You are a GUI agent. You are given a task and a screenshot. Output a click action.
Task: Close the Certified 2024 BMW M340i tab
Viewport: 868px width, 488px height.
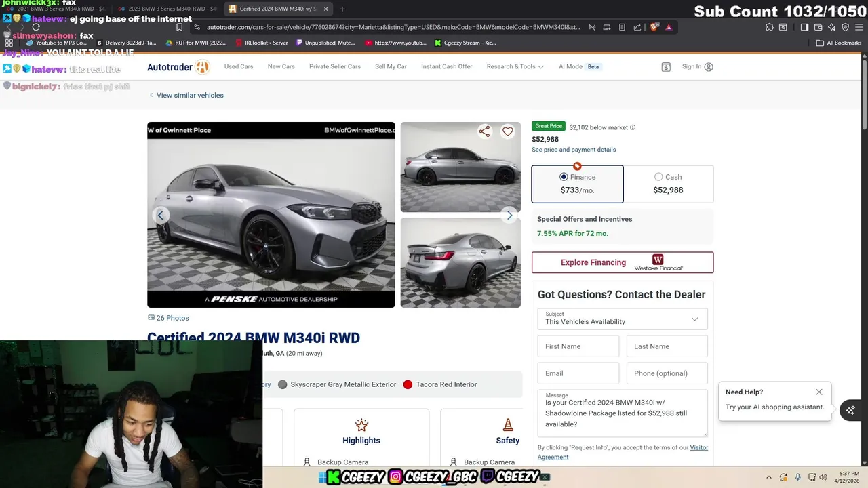[325, 9]
